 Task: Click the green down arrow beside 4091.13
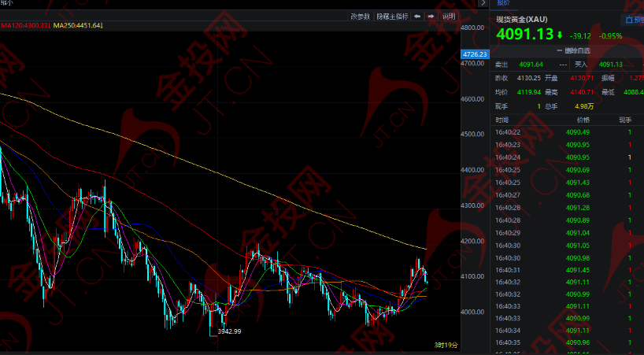560,35
